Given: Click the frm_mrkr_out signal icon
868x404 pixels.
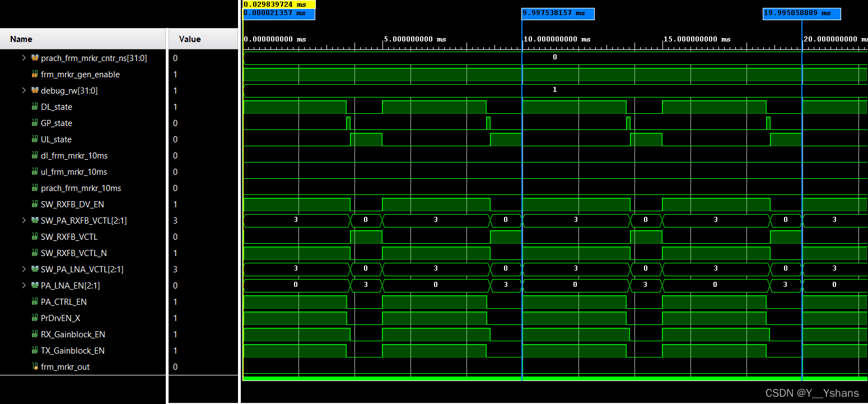Looking at the screenshot, I should (35, 366).
